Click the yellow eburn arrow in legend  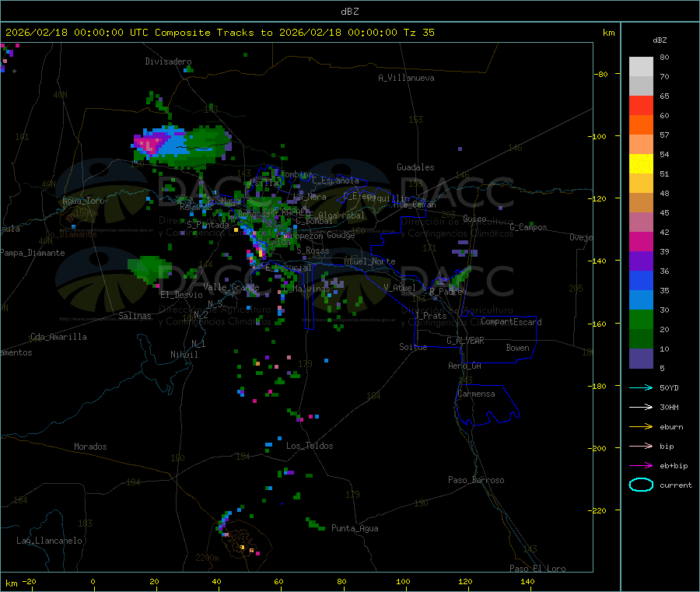(641, 426)
